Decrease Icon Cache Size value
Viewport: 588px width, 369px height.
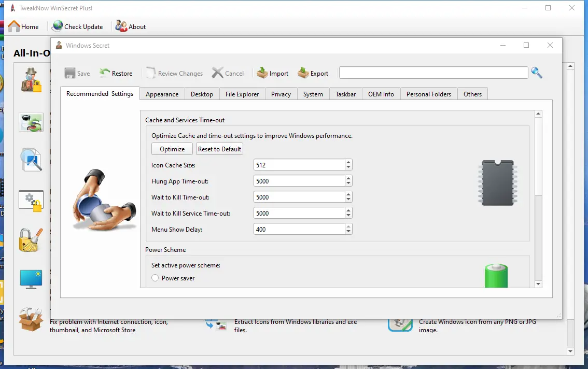coord(349,167)
